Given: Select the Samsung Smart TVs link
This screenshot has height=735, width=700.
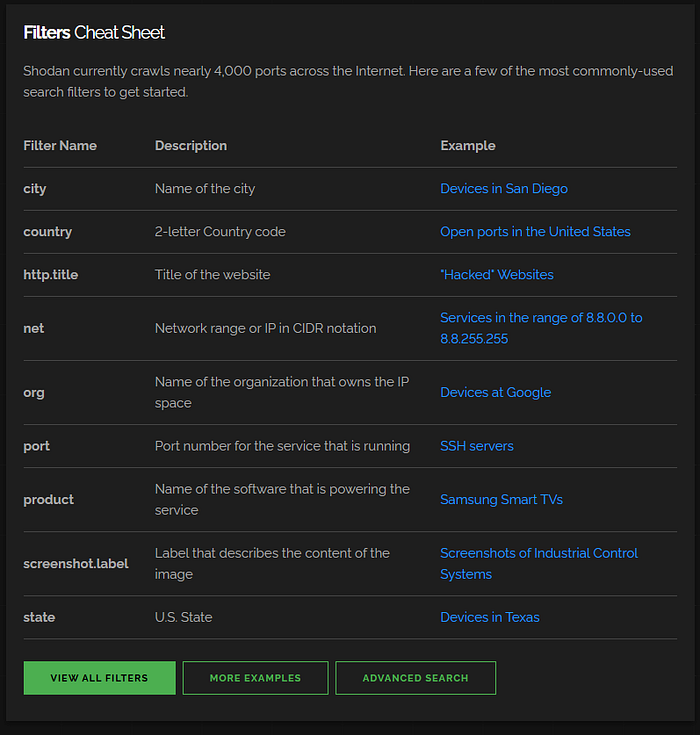Looking at the screenshot, I should tap(501, 499).
